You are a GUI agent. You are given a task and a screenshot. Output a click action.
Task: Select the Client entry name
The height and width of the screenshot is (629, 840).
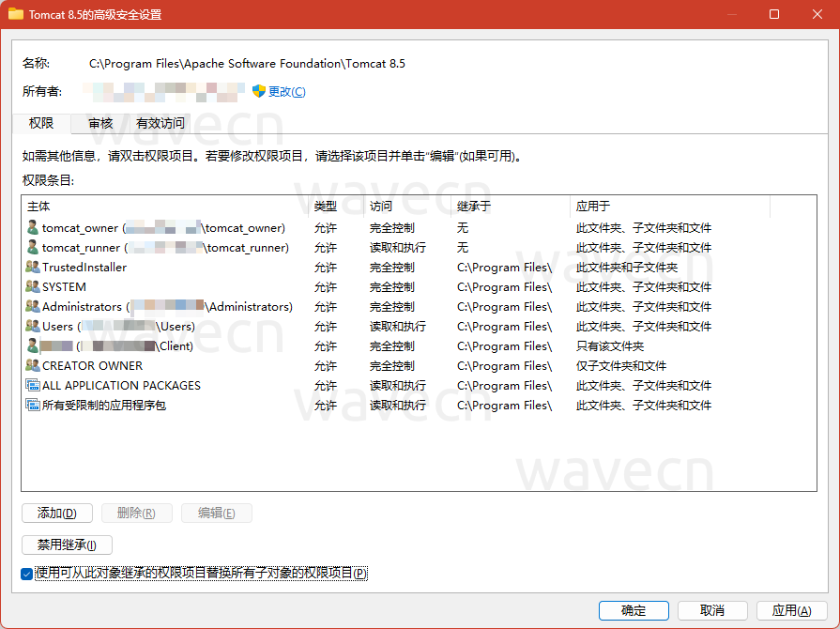click(116, 346)
